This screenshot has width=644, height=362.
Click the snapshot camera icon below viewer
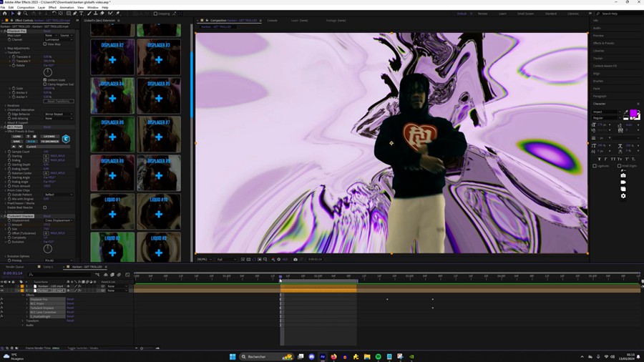(296, 260)
